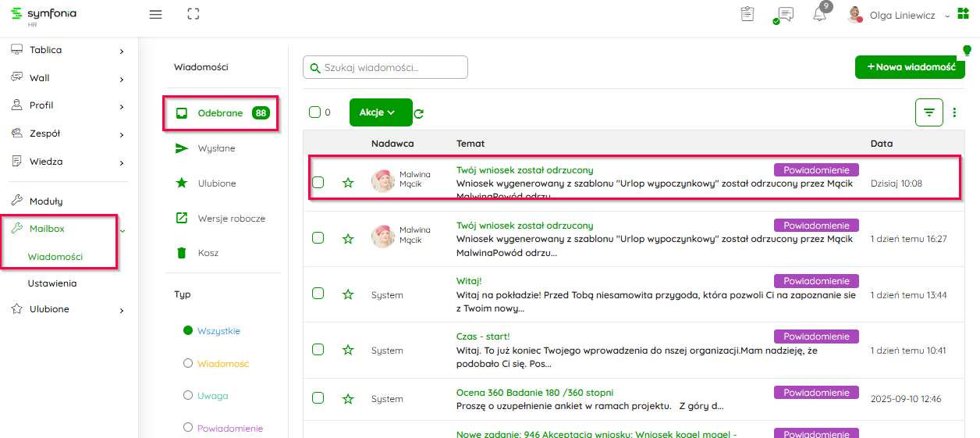
Task: Click the hamburger menu icon
Action: point(155,14)
